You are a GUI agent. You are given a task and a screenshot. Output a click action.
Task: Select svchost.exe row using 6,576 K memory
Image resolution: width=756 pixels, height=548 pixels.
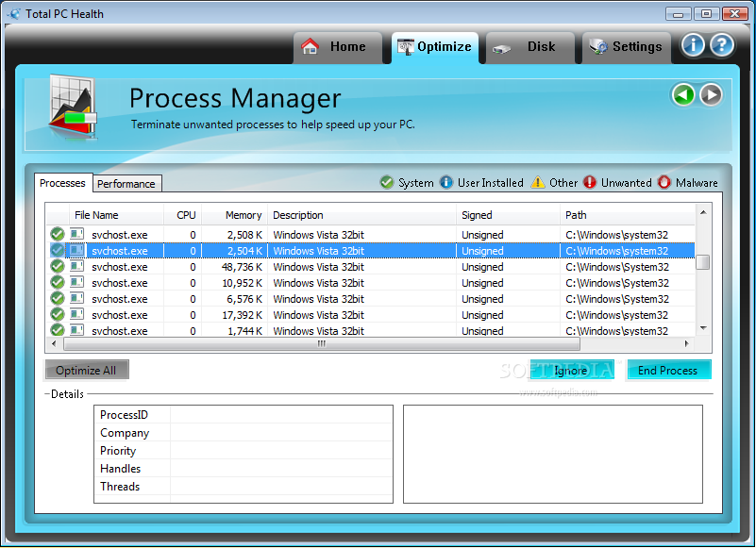click(x=370, y=299)
